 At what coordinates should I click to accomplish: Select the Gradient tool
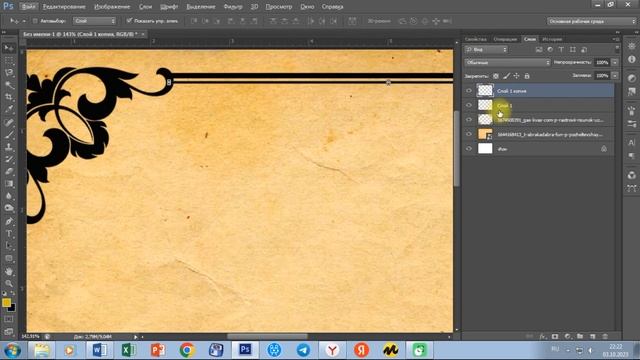[9, 184]
